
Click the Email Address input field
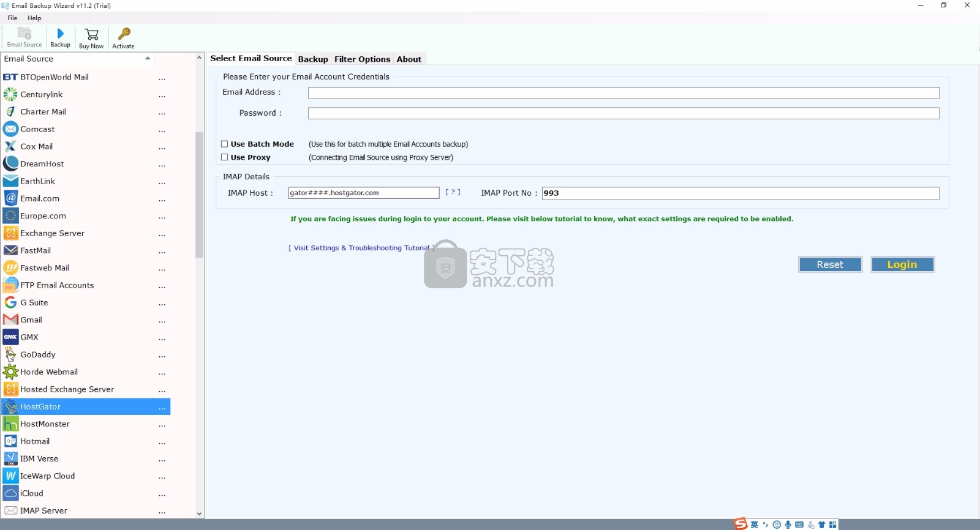pos(624,92)
